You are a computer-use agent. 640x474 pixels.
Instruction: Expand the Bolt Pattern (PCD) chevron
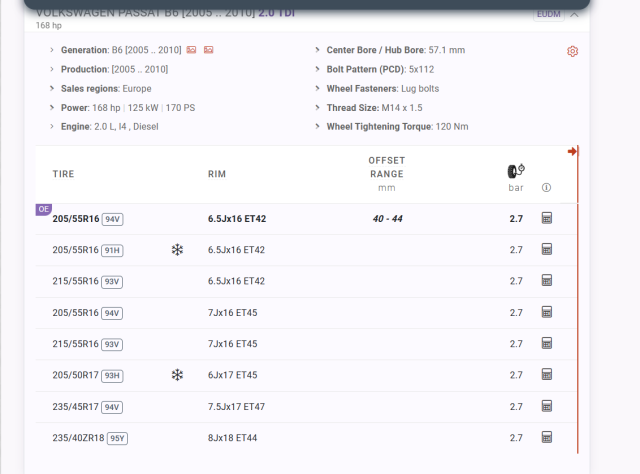coord(319,69)
